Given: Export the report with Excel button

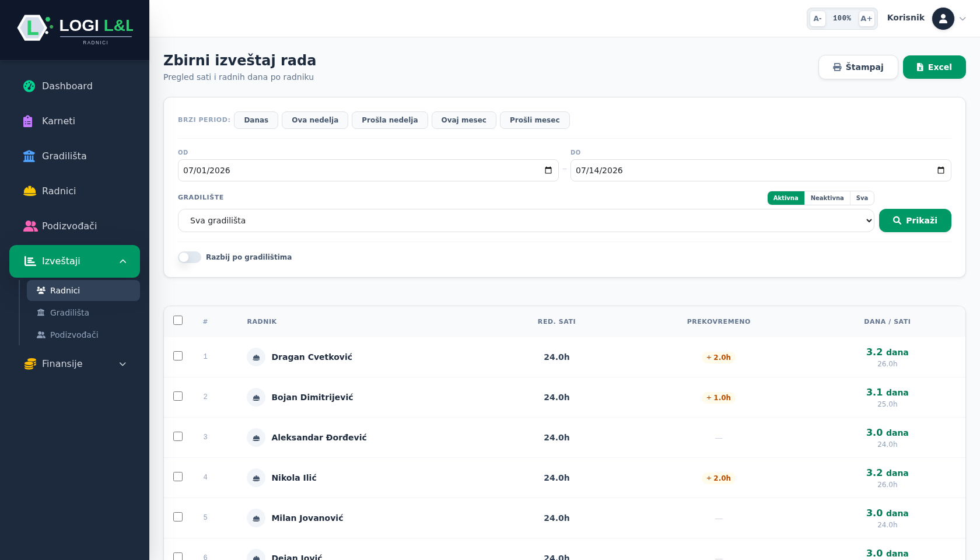Looking at the screenshot, I should pyautogui.click(x=934, y=67).
